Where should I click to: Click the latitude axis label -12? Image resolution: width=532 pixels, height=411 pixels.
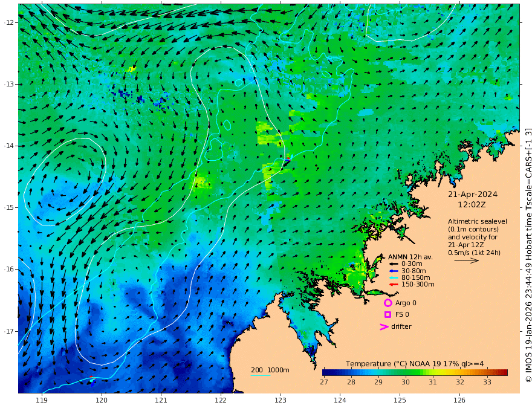coord(9,22)
